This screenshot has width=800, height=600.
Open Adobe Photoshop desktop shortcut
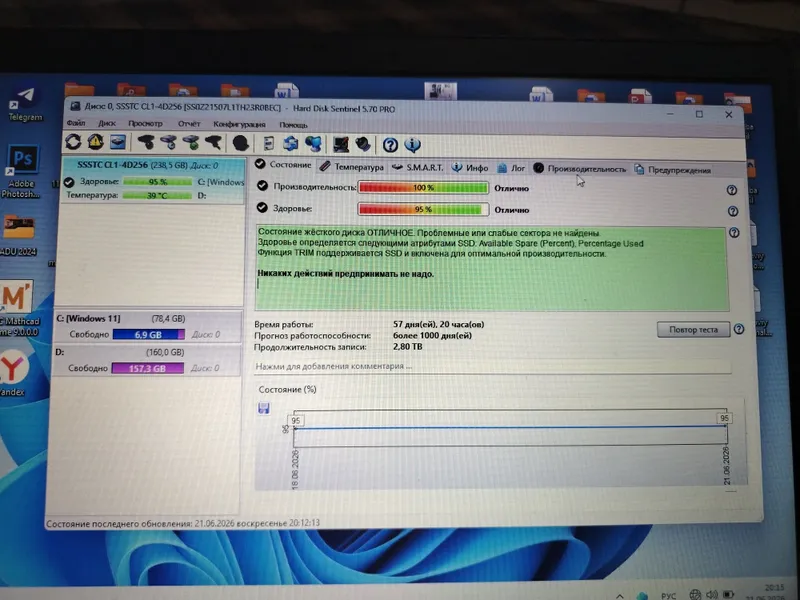(x=21, y=170)
